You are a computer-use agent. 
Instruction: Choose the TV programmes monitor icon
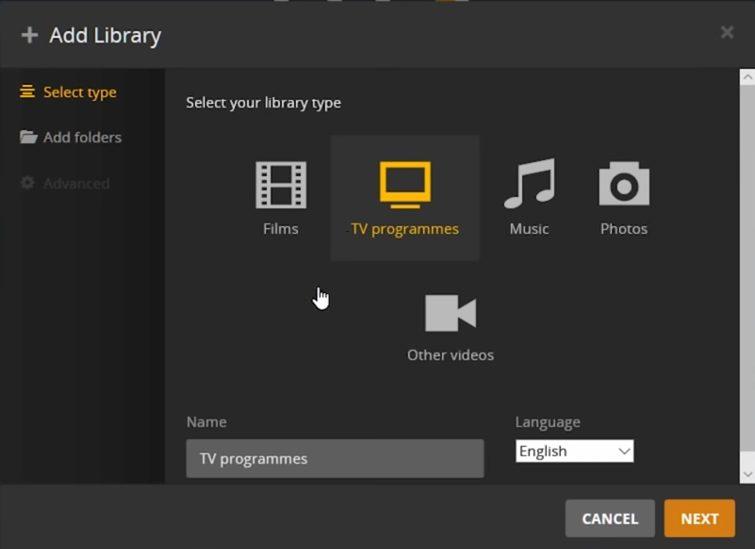click(x=405, y=185)
